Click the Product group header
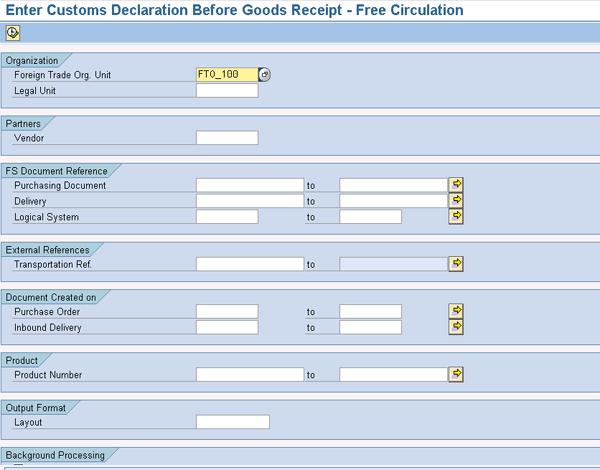Image resolution: width=600 pixels, height=470 pixels. [21, 361]
